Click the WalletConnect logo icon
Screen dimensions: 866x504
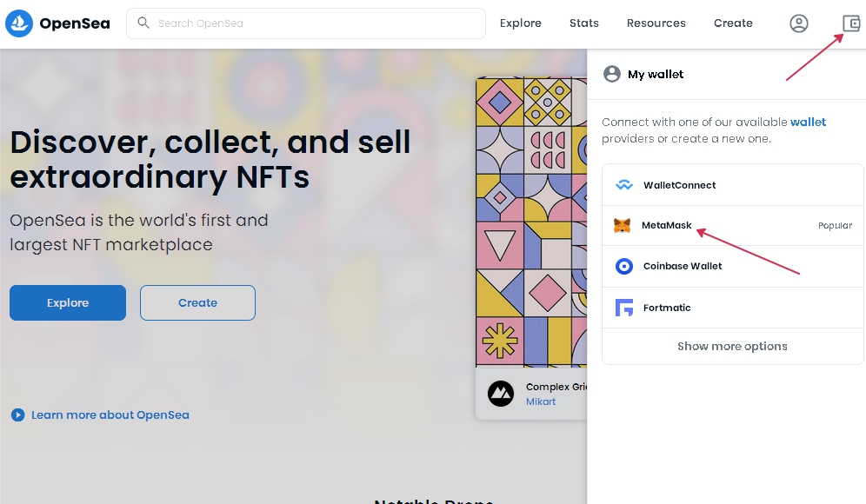pyautogui.click(x=623, y=185)
